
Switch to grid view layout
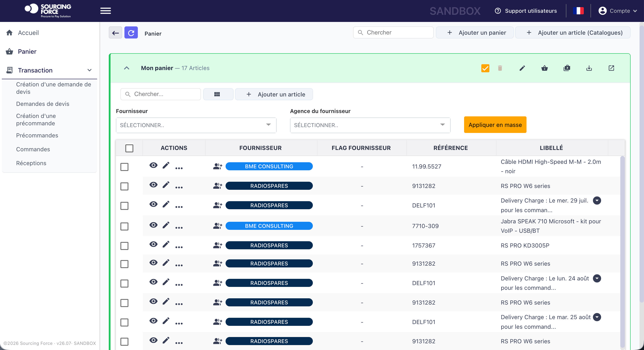218,94
